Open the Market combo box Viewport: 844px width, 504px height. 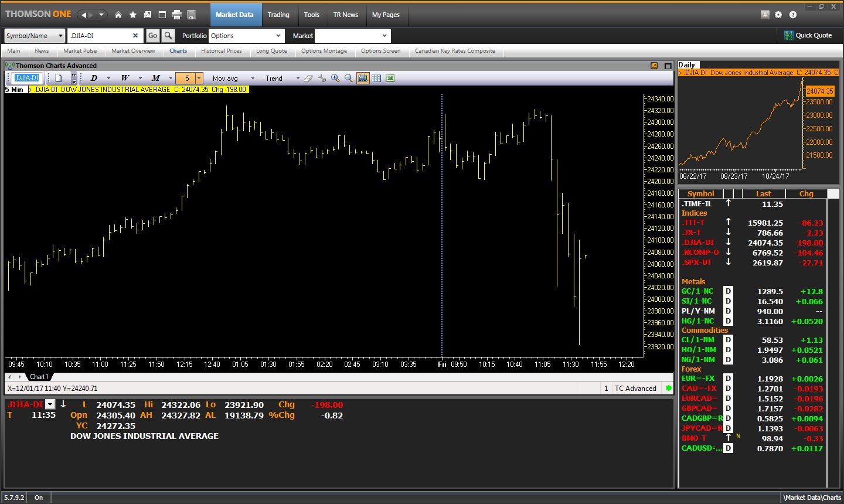(x=352, y=36)
